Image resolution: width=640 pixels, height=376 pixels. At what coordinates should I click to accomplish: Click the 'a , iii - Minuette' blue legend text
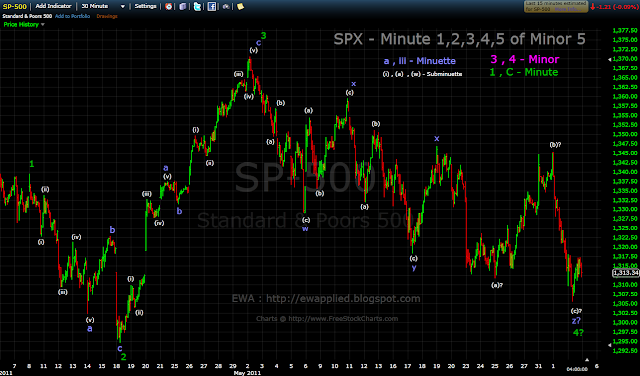pos(420,61)
